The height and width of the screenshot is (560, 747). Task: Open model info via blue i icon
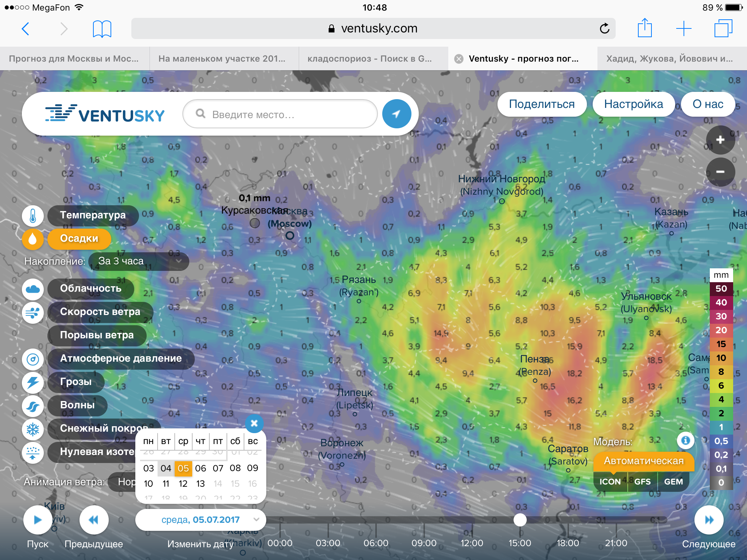[685, 440]
